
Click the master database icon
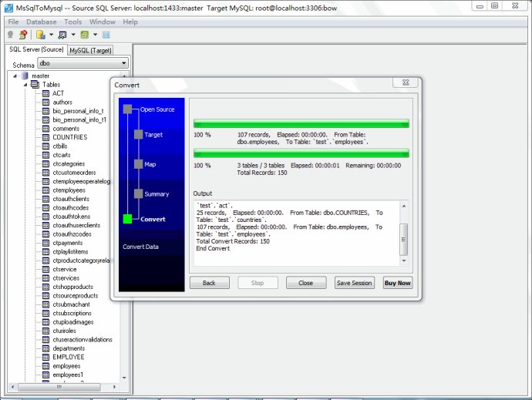click(x=25, y=76)
